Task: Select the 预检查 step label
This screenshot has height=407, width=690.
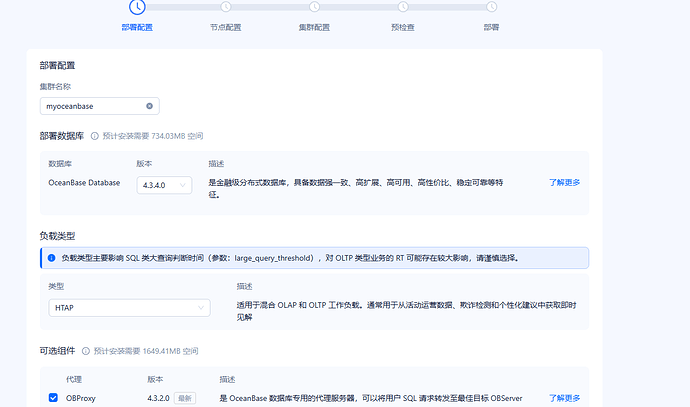Action: point(403,27)
